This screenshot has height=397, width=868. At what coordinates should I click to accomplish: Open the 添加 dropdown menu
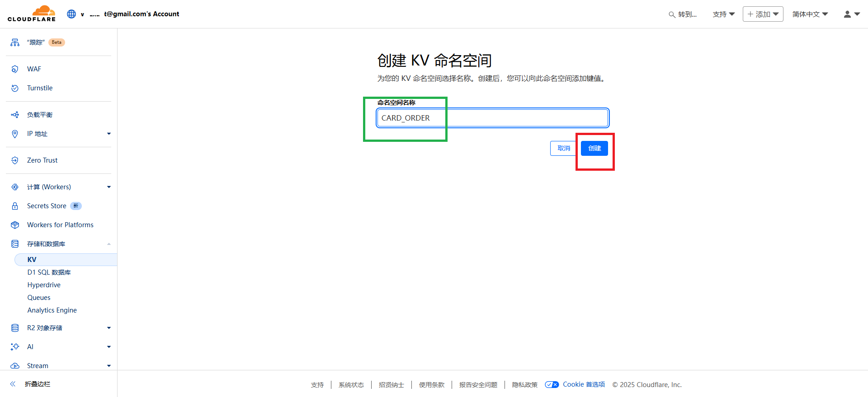tap(763, 14)
